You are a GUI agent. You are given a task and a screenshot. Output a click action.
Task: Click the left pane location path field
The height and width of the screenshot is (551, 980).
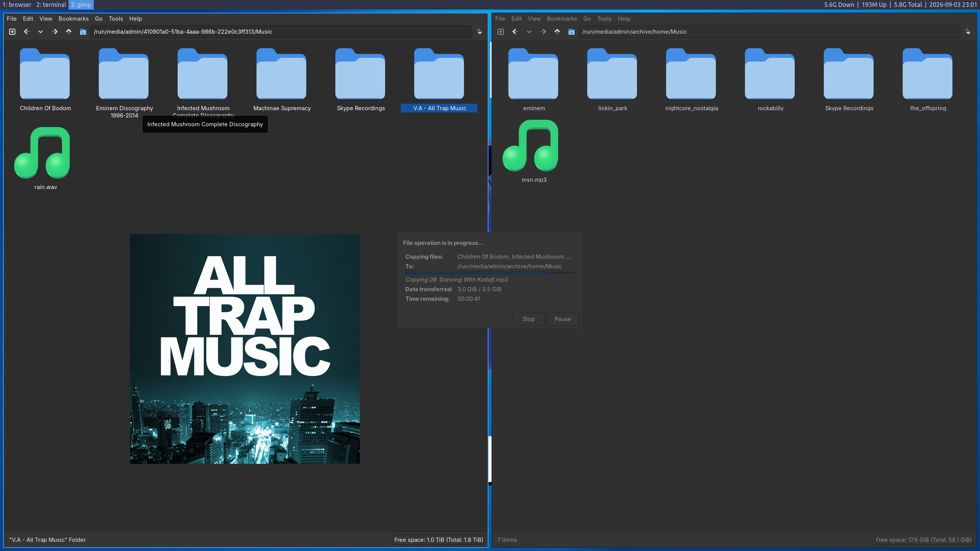281,32
